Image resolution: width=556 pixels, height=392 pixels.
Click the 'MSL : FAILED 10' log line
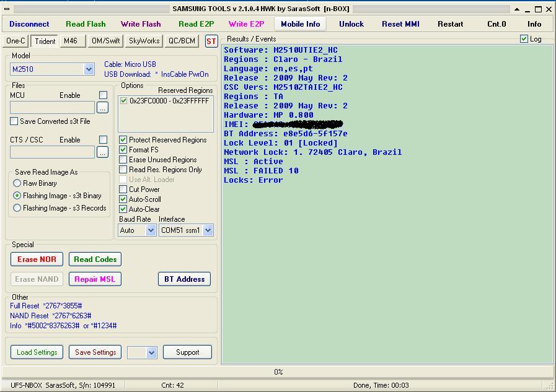261,171
